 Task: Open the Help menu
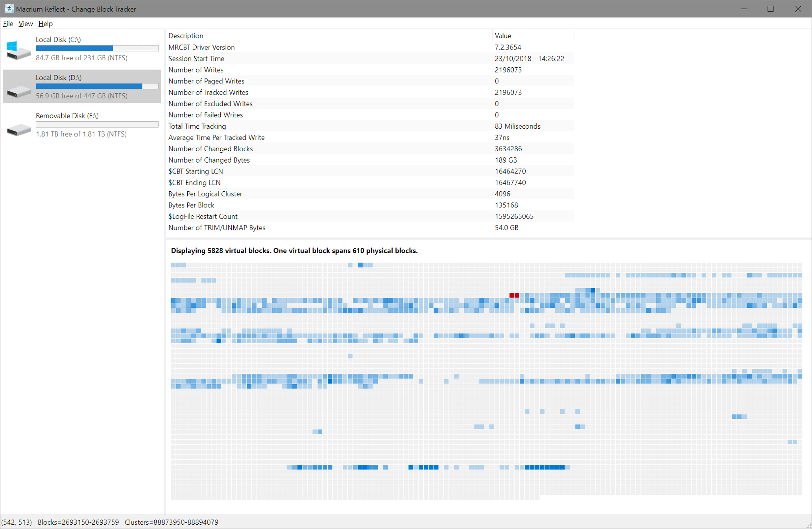pyautogui.click(x=45, y=24)
